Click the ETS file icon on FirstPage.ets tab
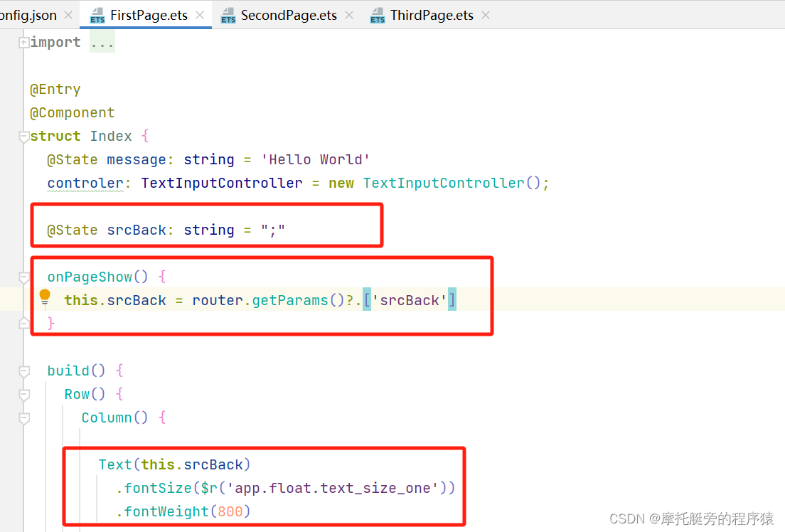The width and height of the screenshot is (785, 532). [97, 16]
